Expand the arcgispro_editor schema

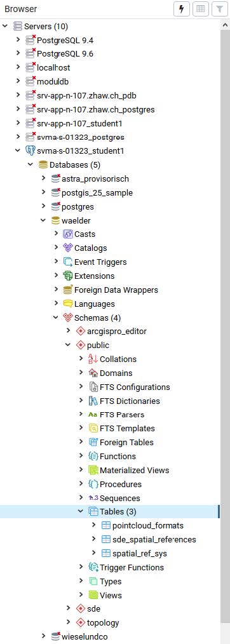point(69,331)
